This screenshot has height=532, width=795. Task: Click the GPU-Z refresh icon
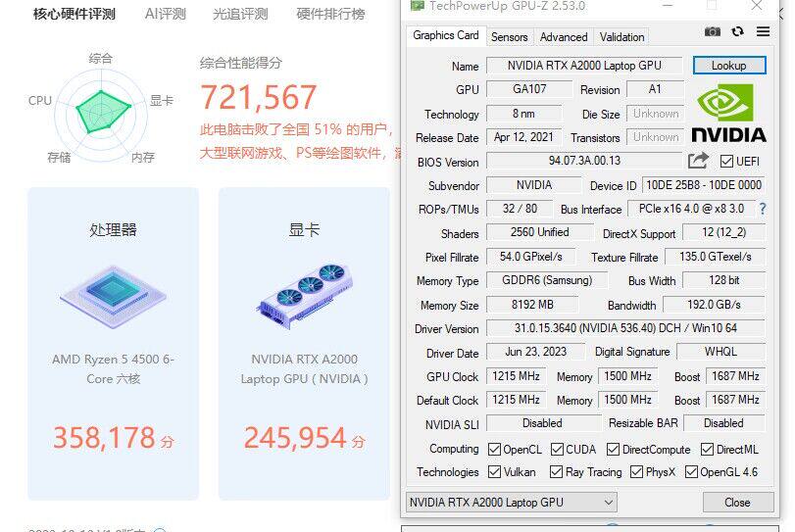pos(738,31)
